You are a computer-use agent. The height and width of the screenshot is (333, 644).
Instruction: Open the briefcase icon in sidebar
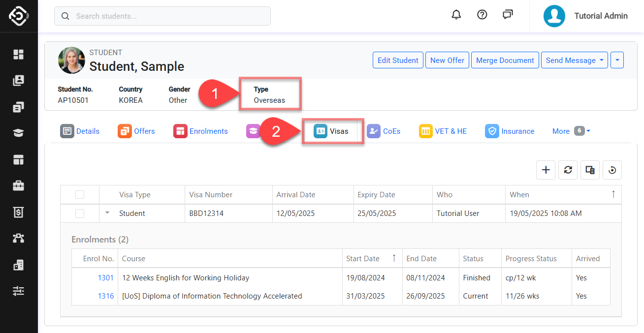click(19, 186)
